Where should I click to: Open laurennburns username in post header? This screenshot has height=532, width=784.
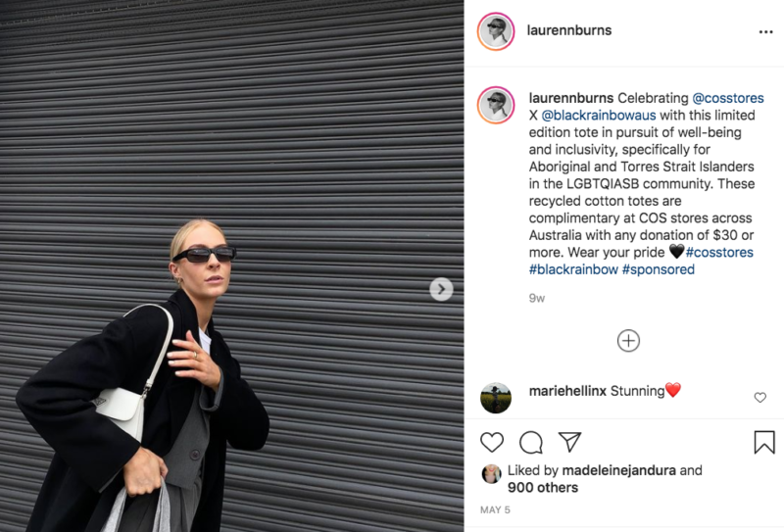coord(569,30)
